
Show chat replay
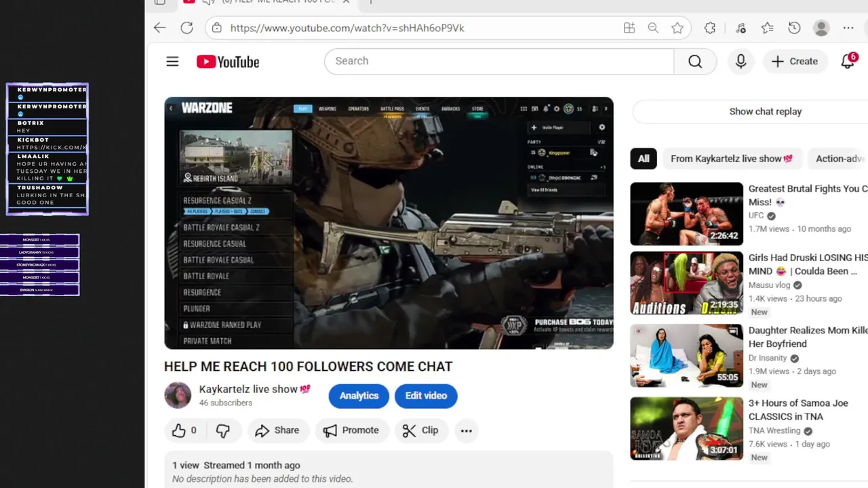[765, 111]
